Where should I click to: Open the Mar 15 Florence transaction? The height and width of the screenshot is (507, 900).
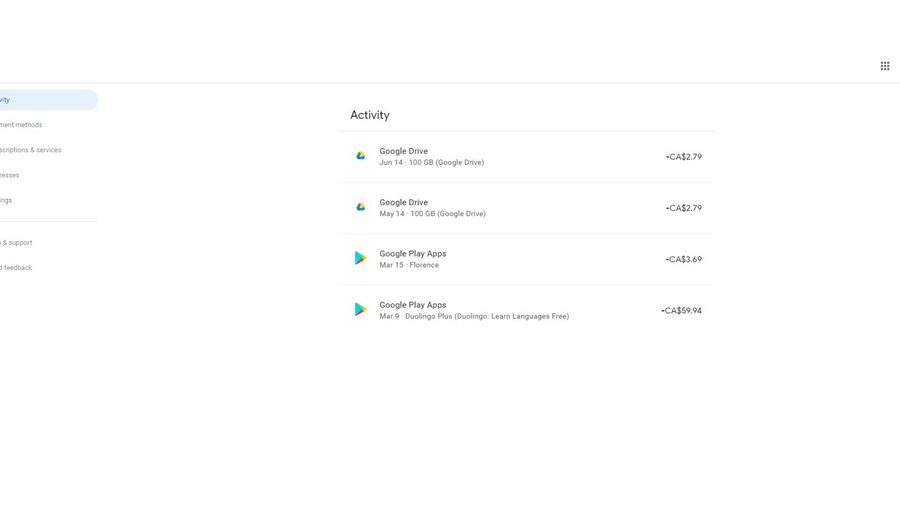pos(526,259)
